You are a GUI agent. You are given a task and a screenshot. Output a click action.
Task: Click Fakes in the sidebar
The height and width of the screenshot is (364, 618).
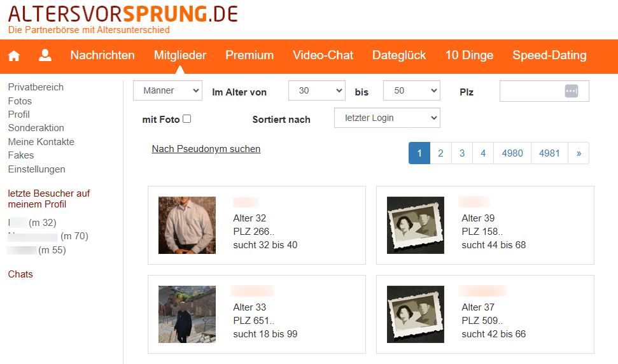pyautogui.click(x=21, y=155)
